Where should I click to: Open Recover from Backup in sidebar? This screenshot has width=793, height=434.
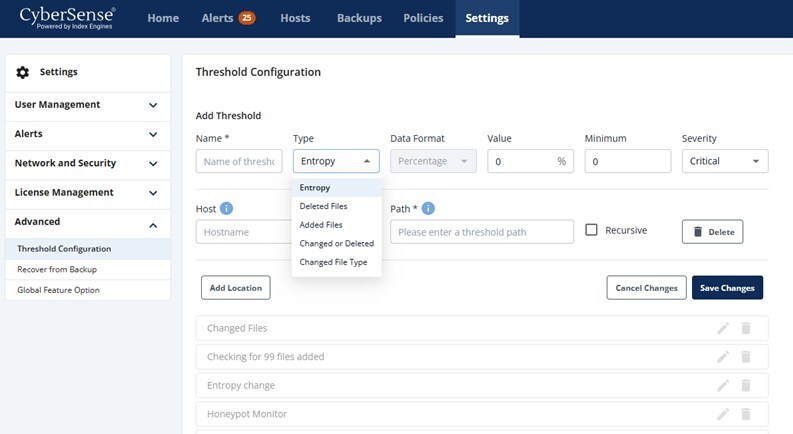[57, 270]
